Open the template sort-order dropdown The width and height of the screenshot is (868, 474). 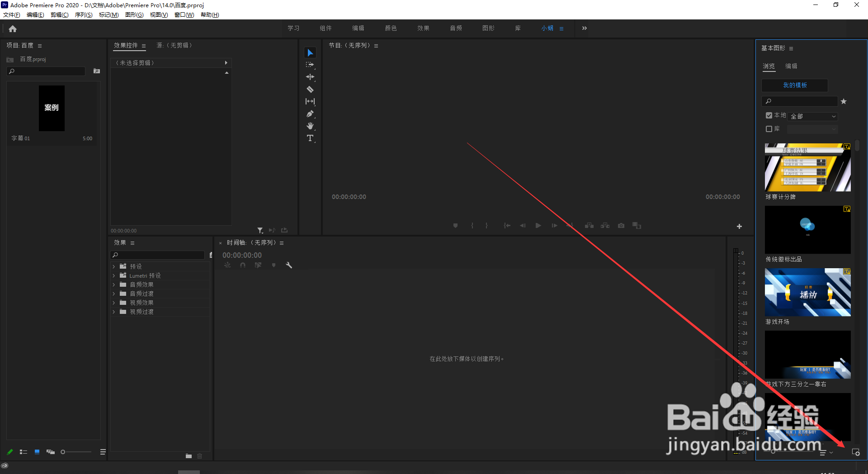826,452
